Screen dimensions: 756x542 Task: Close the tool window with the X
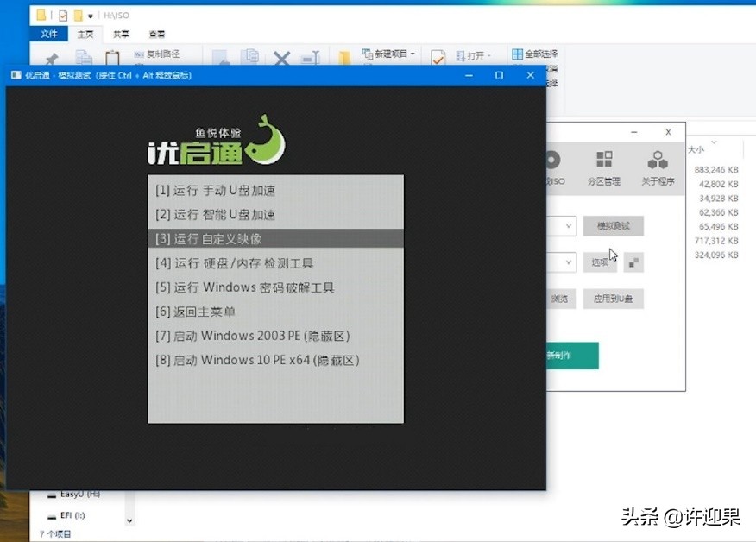[x=668, y=132]
